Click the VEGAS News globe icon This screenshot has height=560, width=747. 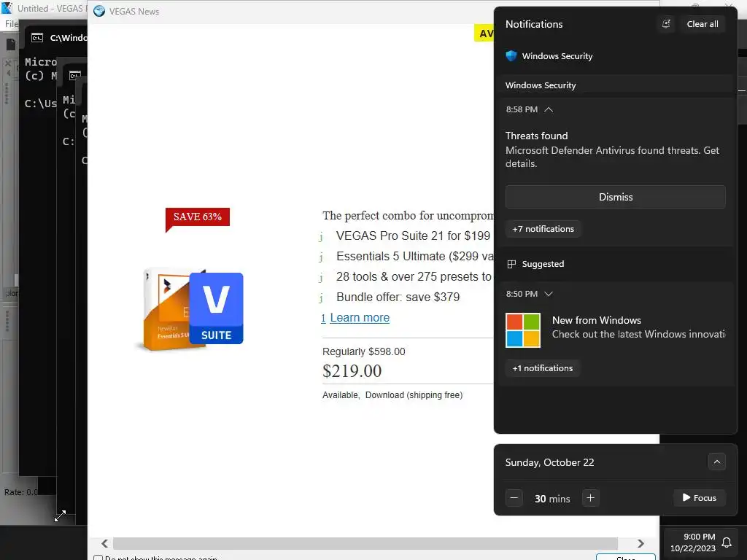[99, 12]
